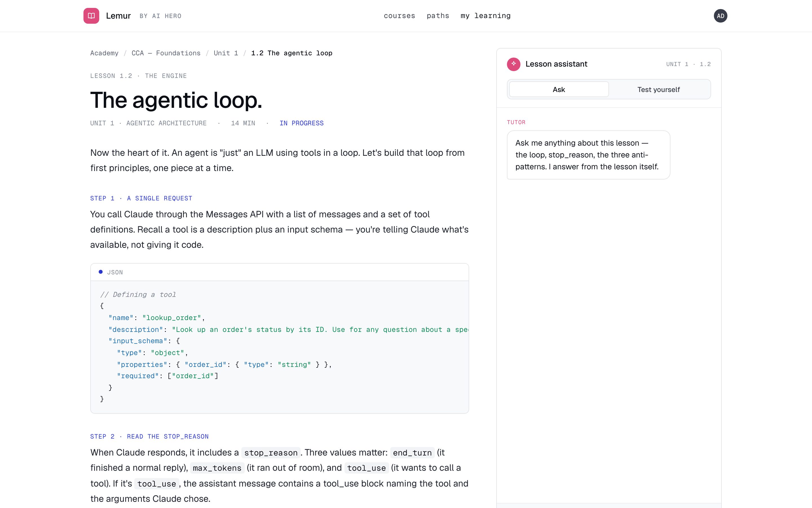Click the pink Lemur book logo icon
The height and width of the screenshot is (508, 812).
(x=91, y=16)
